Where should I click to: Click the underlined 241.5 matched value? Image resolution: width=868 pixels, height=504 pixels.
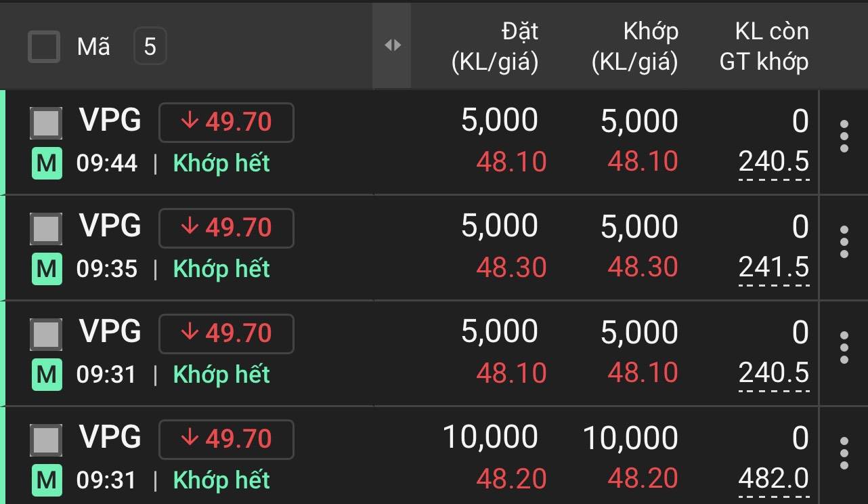(774, 268)
